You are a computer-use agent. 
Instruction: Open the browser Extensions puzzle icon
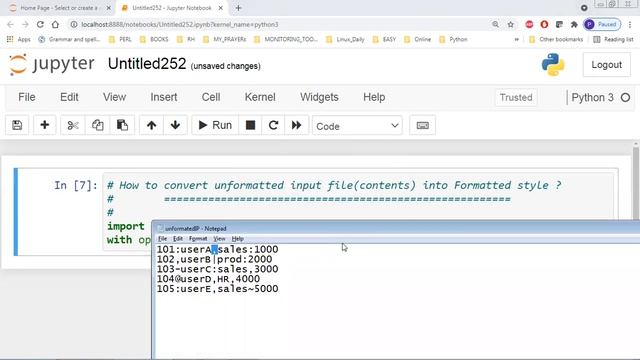[x=574, y=24]
